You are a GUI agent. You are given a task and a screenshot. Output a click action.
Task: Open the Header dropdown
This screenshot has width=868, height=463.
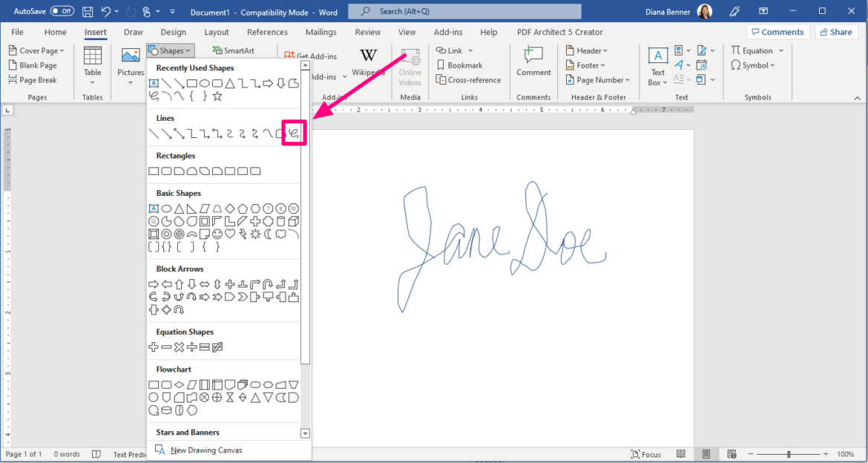tap(586, 50)
